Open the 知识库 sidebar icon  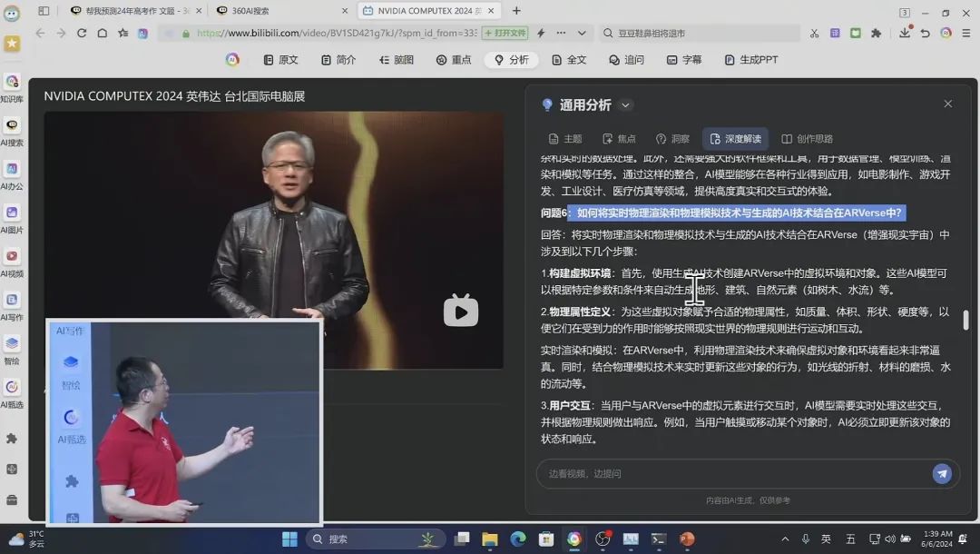[12, 87]
